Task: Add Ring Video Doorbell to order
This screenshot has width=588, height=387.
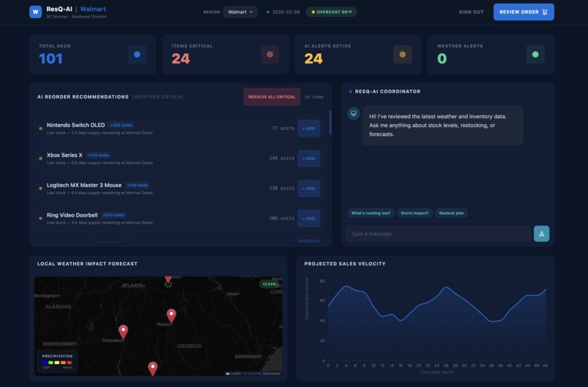Action: (309, 218)
